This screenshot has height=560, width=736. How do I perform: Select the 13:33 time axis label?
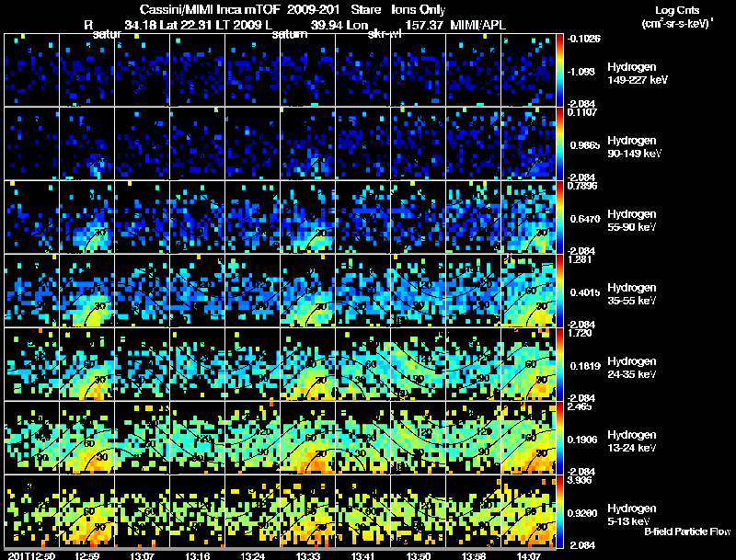click(x=308, y=555)
